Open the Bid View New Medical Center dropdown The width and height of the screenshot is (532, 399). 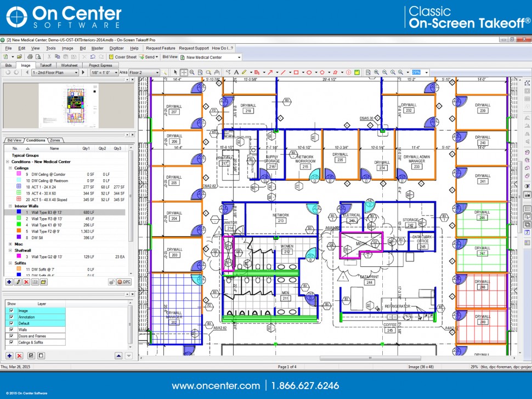(211, 58)
